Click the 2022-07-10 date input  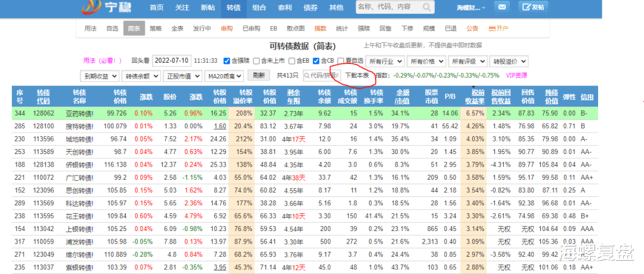pos(172,61)
